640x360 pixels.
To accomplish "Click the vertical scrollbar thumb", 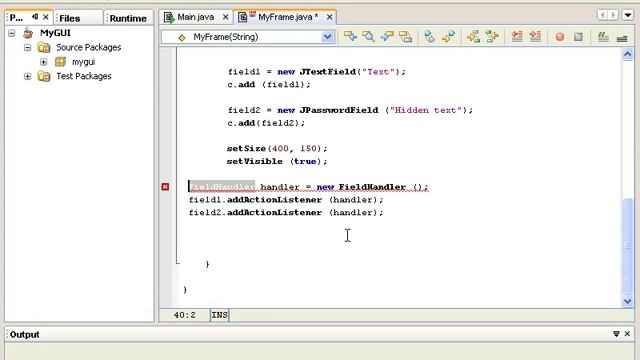I will coord(627,245).
